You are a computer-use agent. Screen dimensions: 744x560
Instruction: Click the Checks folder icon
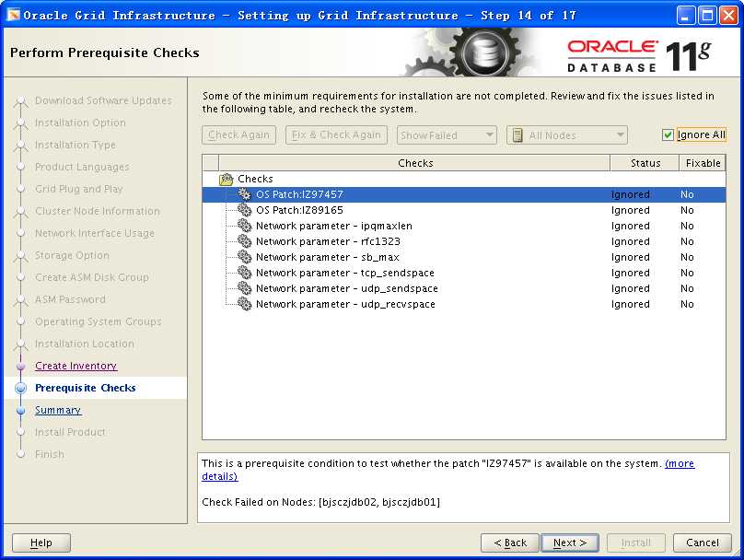coord(227,179)
